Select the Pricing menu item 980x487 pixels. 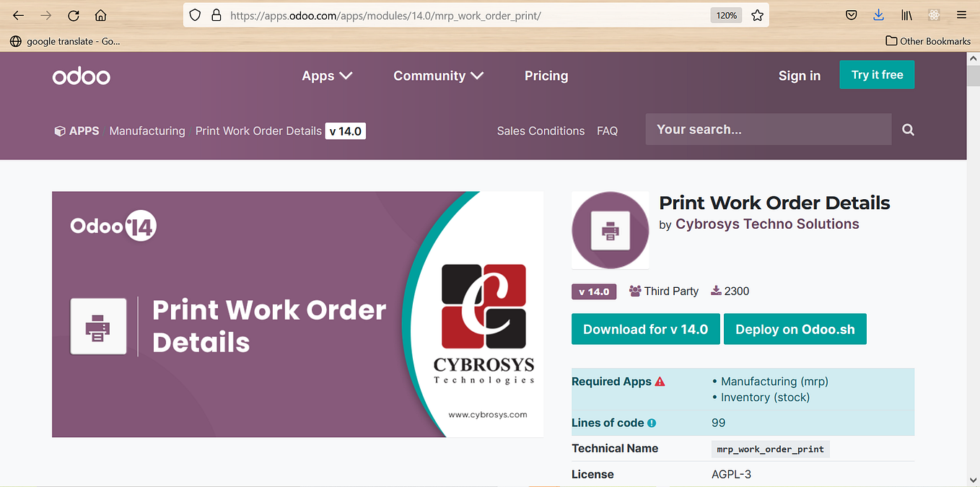tap(546, 75)
